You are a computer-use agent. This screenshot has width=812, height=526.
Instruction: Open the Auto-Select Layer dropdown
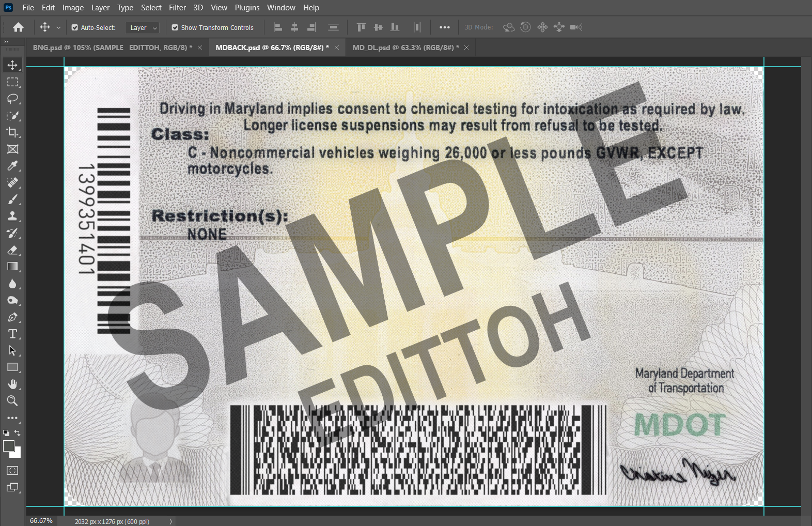point(142,28)
